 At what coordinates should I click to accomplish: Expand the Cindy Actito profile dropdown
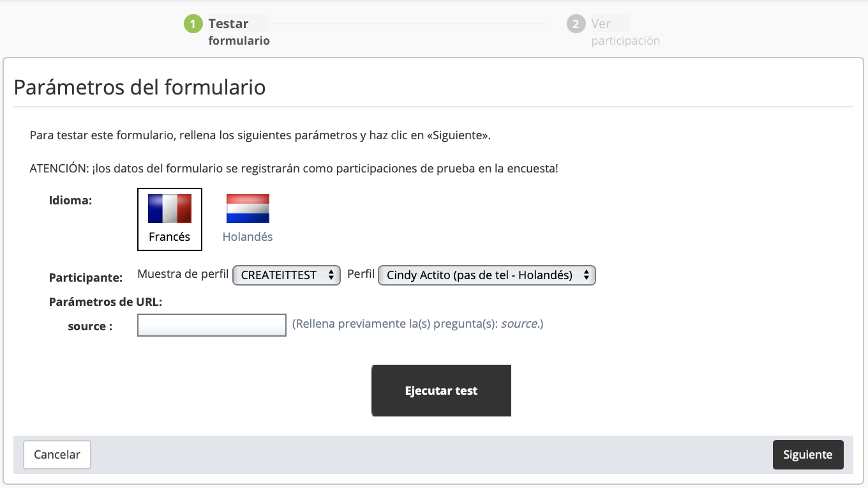[486, 275]
